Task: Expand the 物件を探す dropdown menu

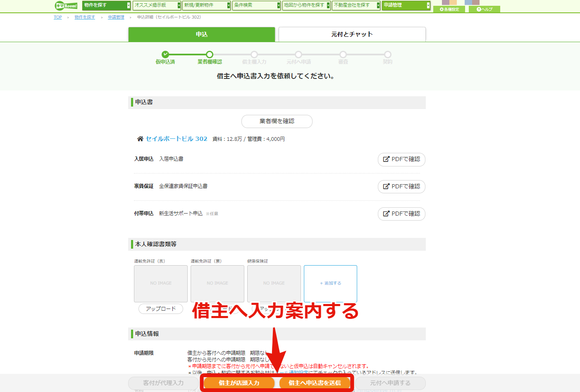Action: click(106, 5)
